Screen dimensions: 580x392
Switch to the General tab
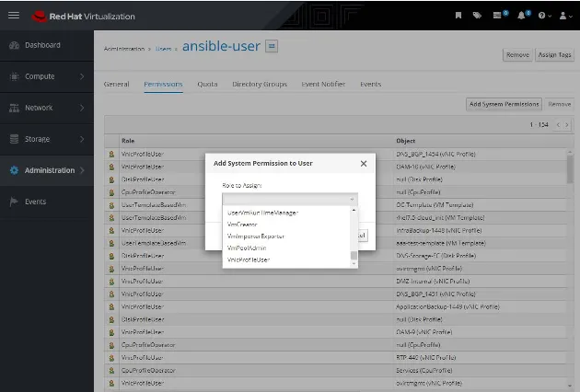(117, 84)
